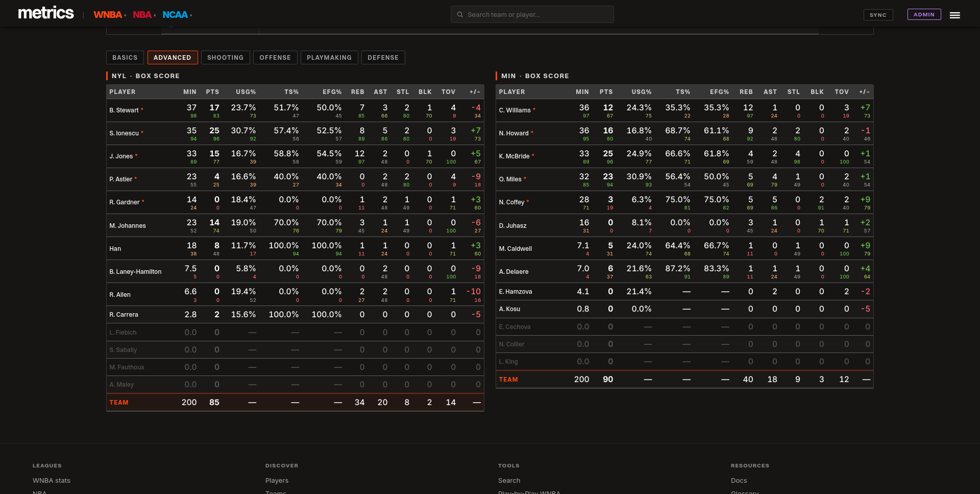
Task: Sort NYL table by PTS header
Action: tap(212, 92)
